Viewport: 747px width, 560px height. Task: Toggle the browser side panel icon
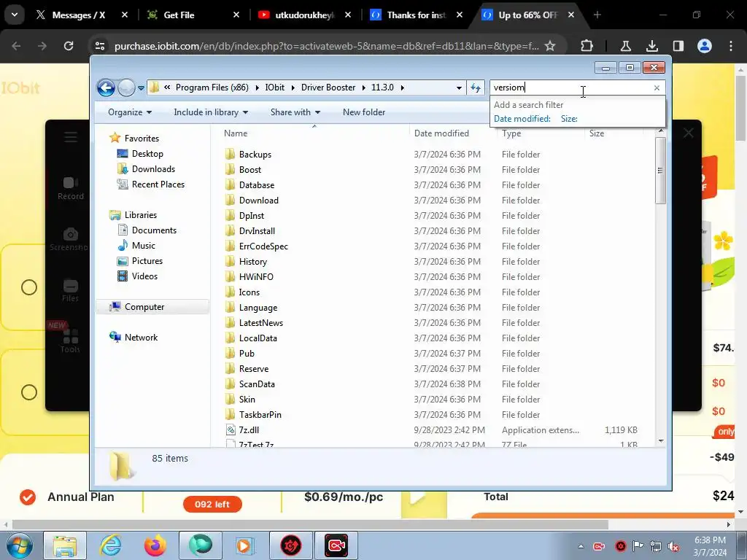(678, 46)
